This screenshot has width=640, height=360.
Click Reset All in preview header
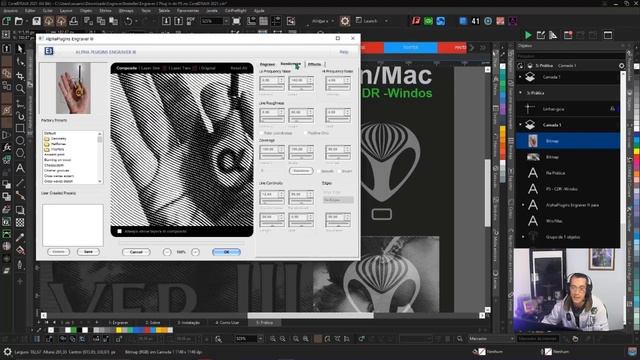[239, 68]
